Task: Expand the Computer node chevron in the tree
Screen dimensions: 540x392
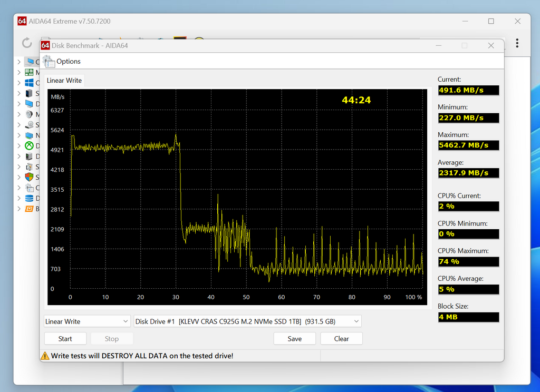Action: [19, 62]
